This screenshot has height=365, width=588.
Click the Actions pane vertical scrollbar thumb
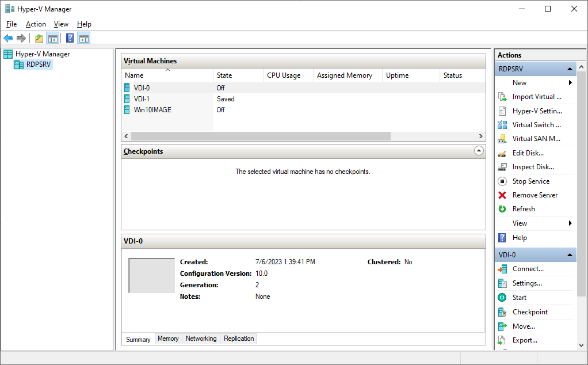[581, 184]
